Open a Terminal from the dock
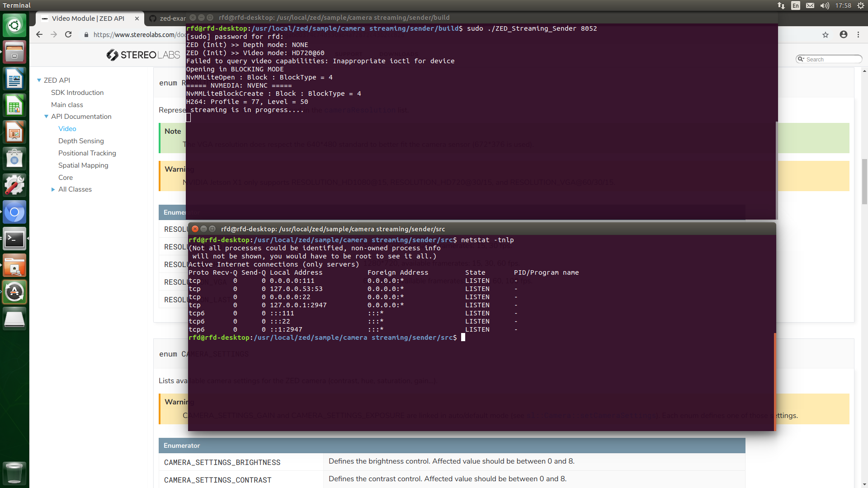This screenshot has width=868, height=488. tap(15, 239)
